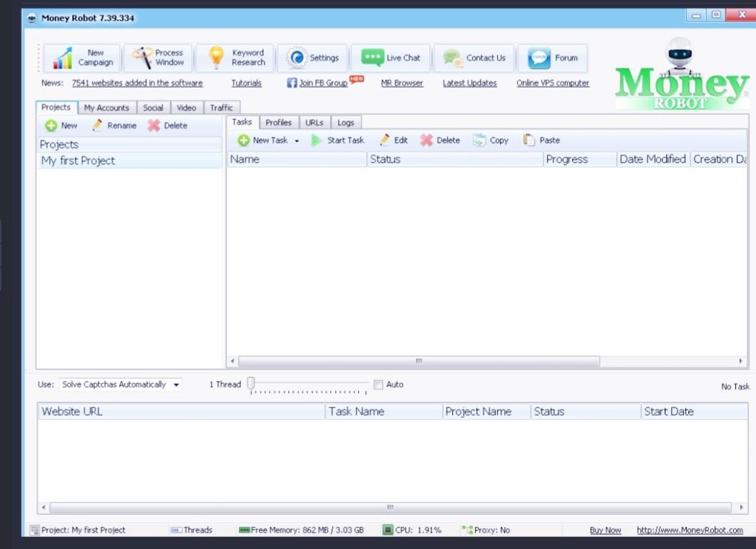
Task: Copy the selected task
Action: click(491, 140)
